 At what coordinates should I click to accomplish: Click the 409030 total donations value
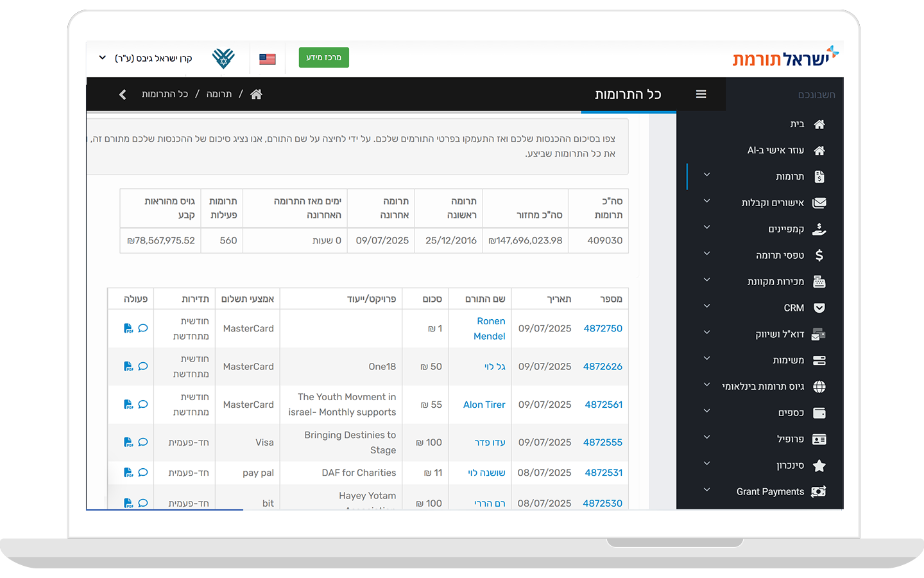pos(605,241)
